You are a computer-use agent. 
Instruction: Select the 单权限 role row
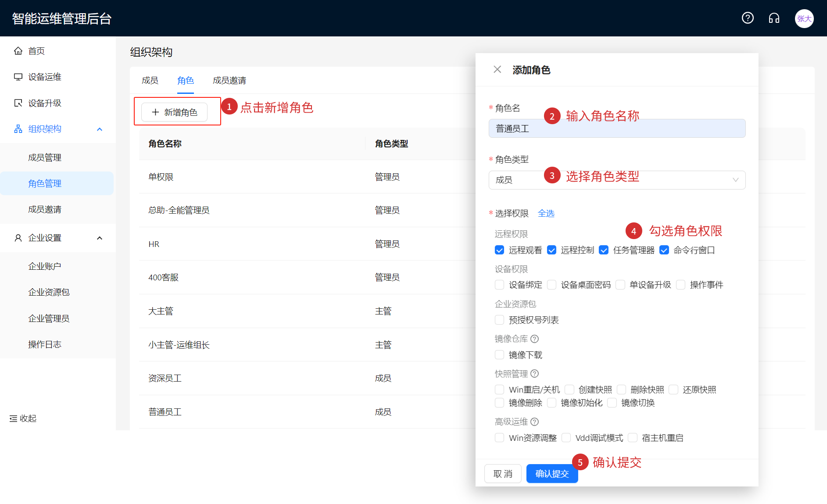(307, 177)
